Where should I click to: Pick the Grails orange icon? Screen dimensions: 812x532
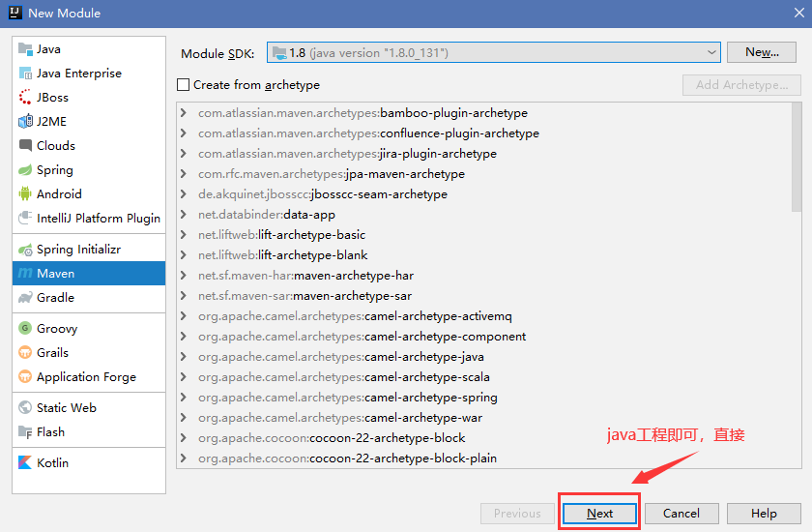click(25, 353)
